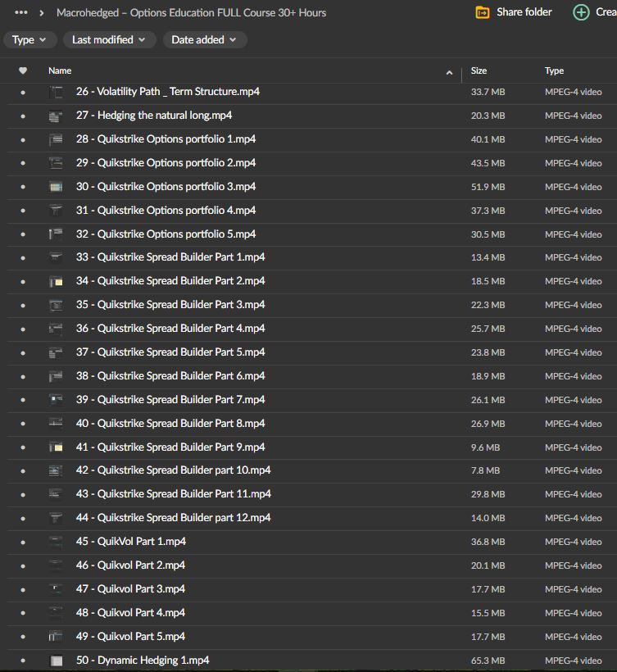This screenshot has height=672, width=617.
Task: Open the Last modified filter dropdown
Action: point(108,39)
